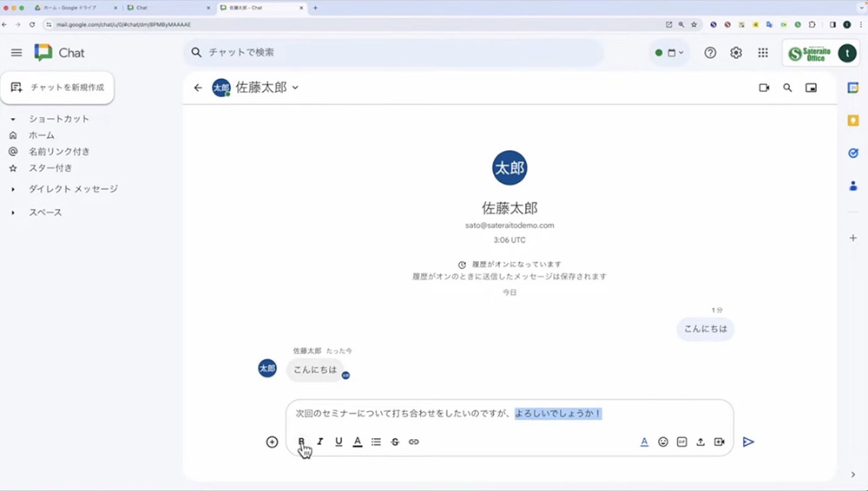Viewport: 868px width, 491px height.
Task: Open the text color picker
Action: [x=358, y=442]
